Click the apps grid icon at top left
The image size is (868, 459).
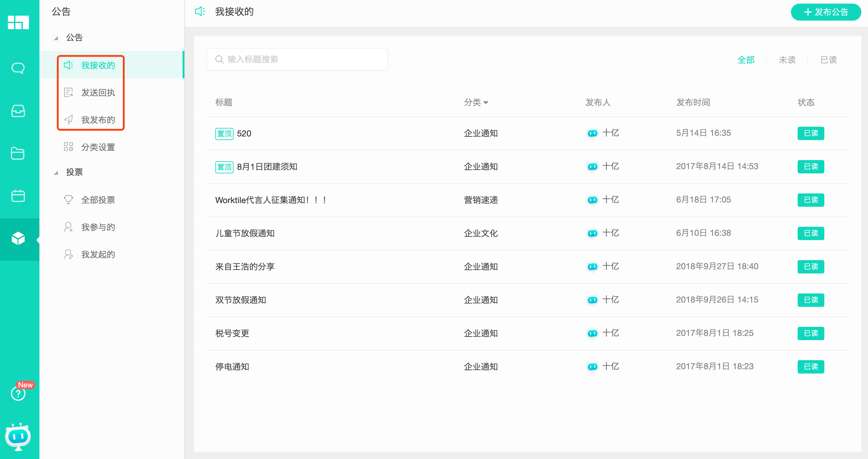click(x=19, y=22)
